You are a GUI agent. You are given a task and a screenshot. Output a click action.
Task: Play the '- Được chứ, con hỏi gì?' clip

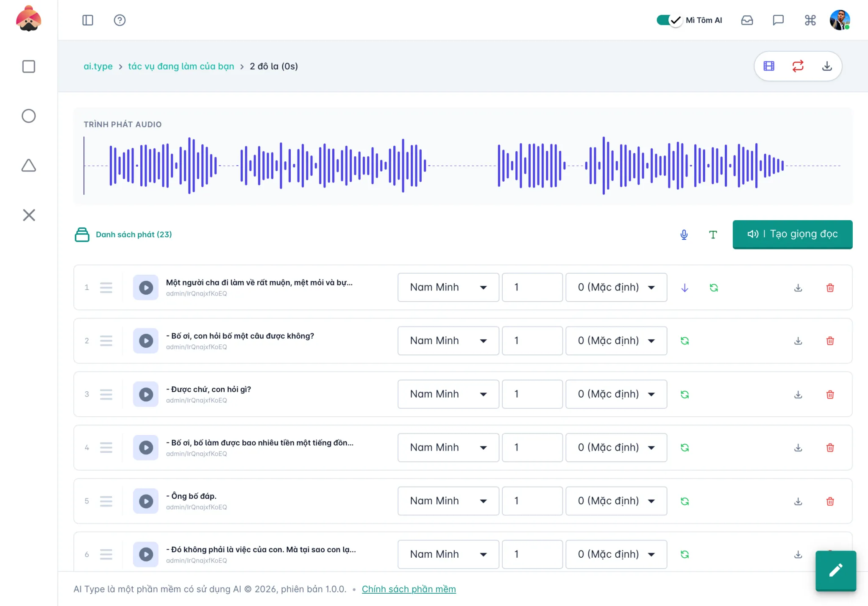(146, 394)
